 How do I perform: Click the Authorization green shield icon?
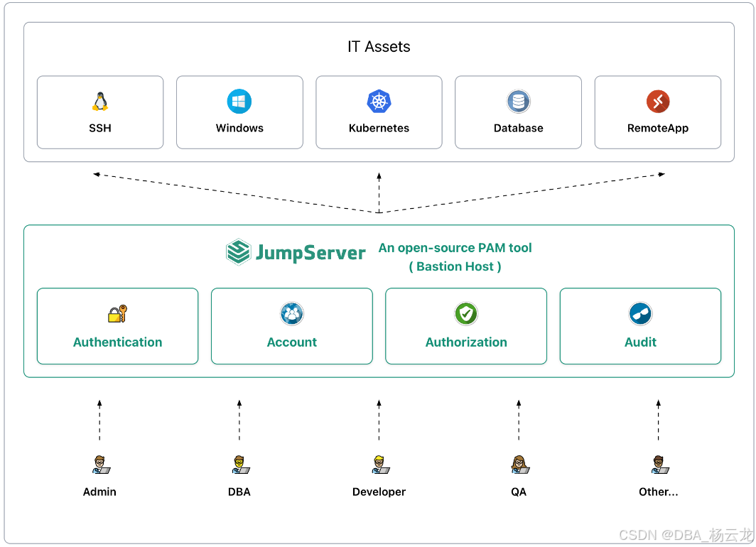tap(466, 314)
